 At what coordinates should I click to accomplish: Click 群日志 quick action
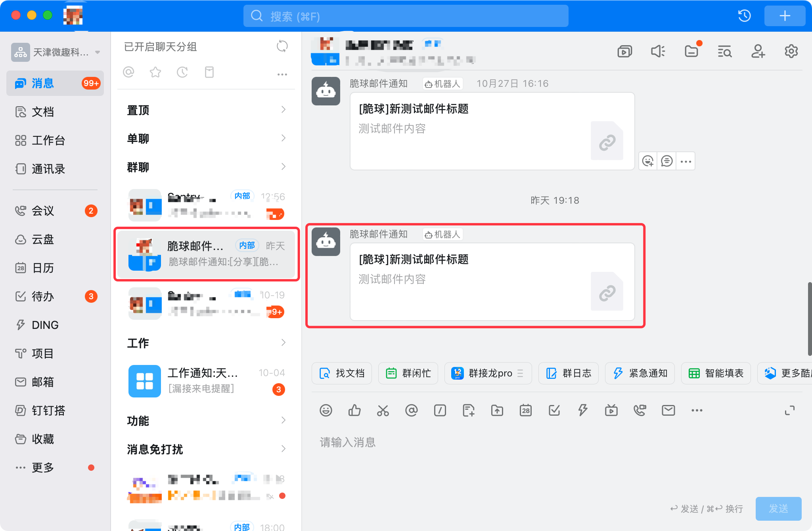569,373
